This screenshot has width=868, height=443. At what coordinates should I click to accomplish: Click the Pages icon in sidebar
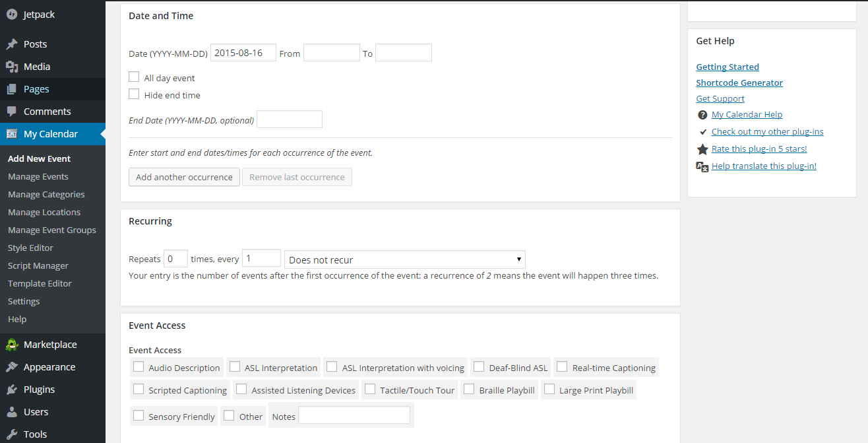[x=12, y=89]
